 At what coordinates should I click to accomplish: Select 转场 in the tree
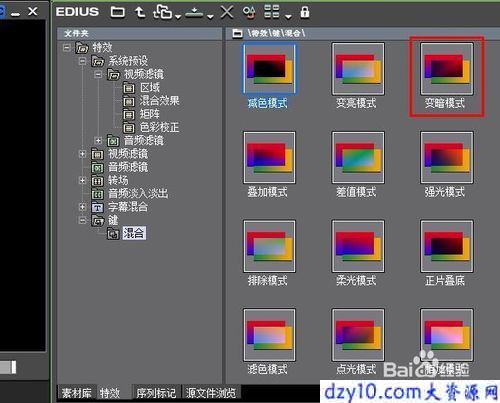118,180
